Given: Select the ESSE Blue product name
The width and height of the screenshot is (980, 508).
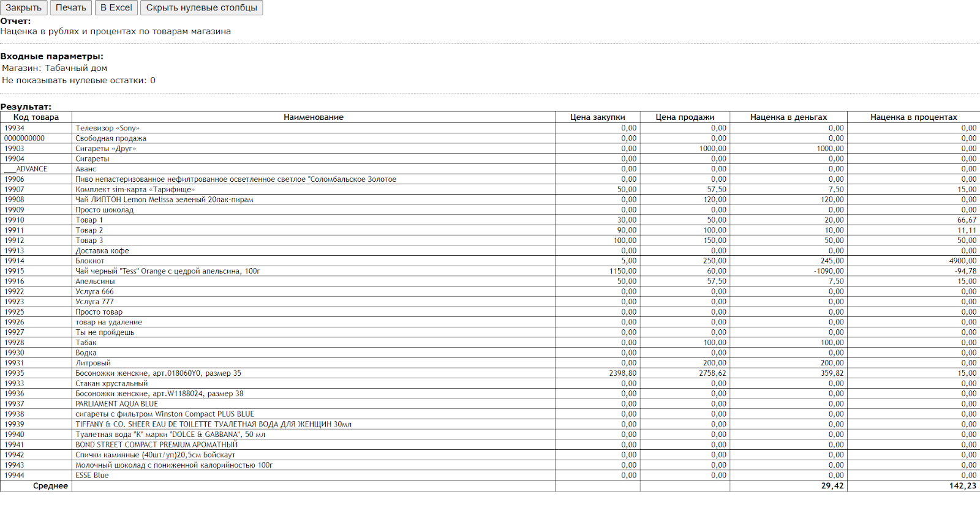Looking at the screenshot, I should click(x=92, y=476).
